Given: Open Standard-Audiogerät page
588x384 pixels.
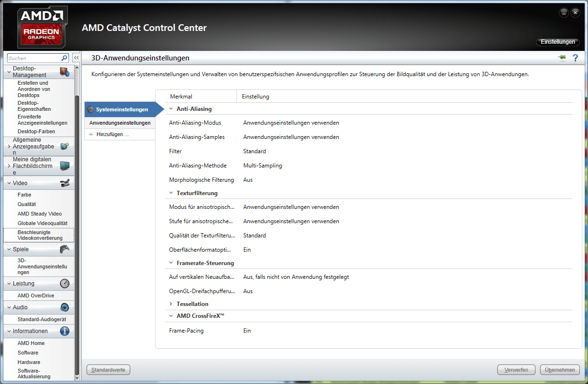Looking at the screenshot, I should pyautogui.click(x=42, y=319).
